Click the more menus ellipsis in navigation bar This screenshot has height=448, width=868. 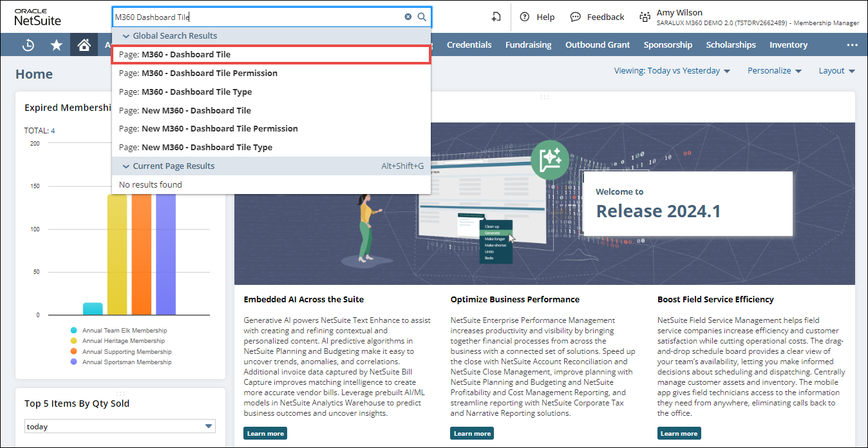852,45
